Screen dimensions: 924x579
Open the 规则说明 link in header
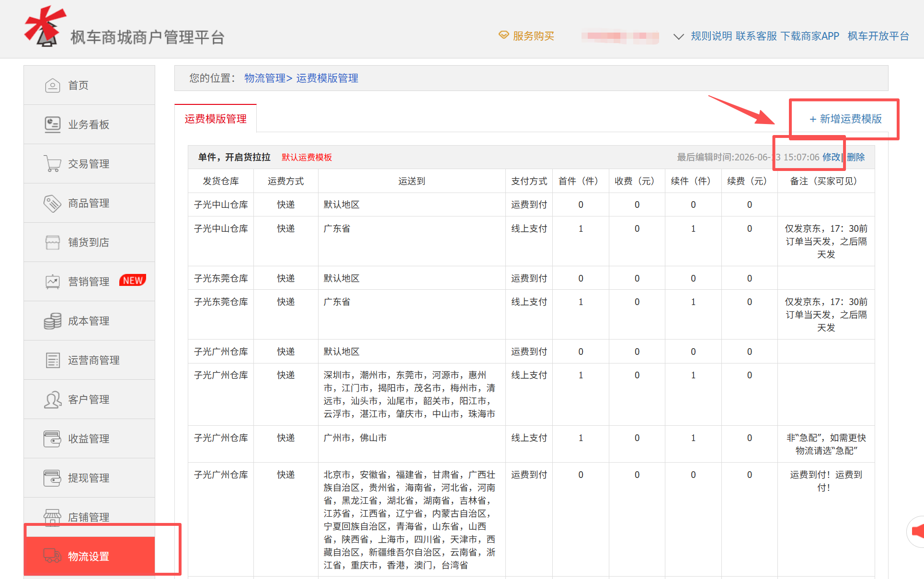click(x=711, y=36)
